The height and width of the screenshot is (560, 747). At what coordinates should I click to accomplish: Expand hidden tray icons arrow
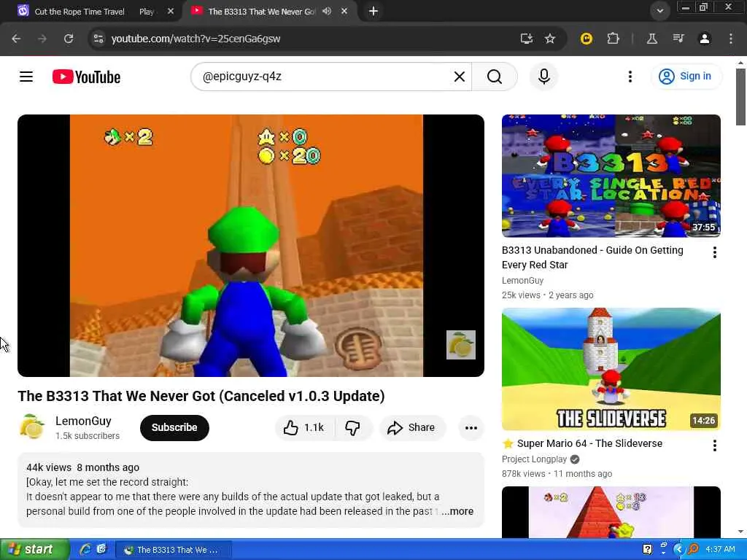[678, 550]
